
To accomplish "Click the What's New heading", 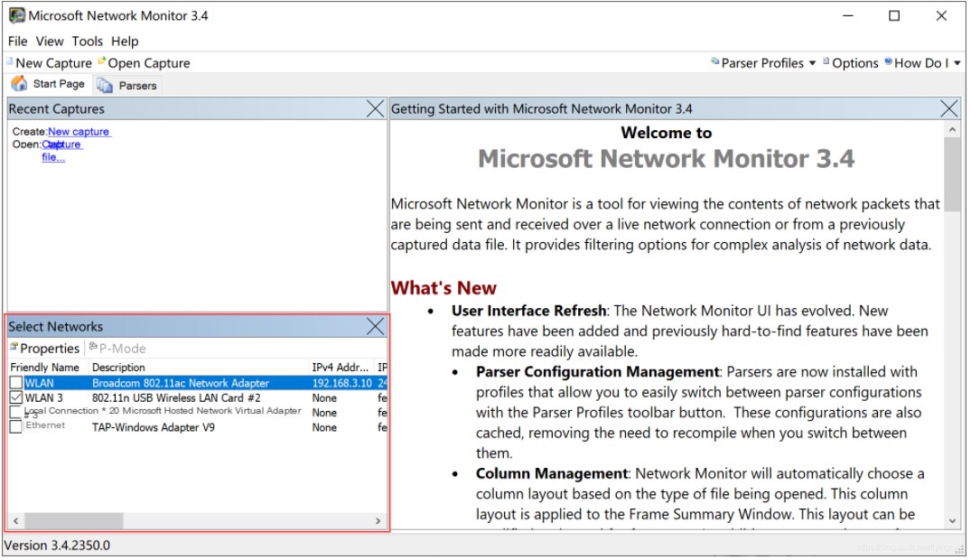I will [444, 289].
